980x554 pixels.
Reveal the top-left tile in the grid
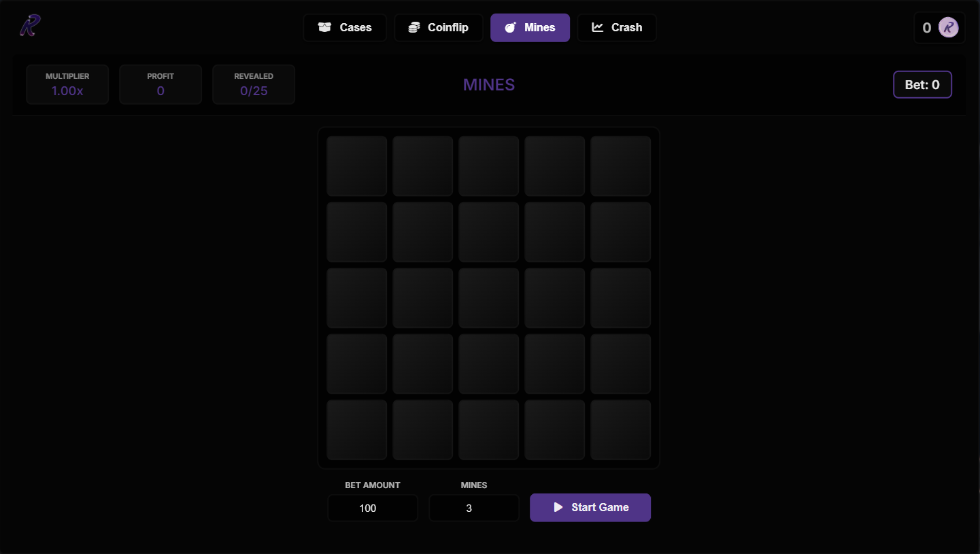[357, 166]
